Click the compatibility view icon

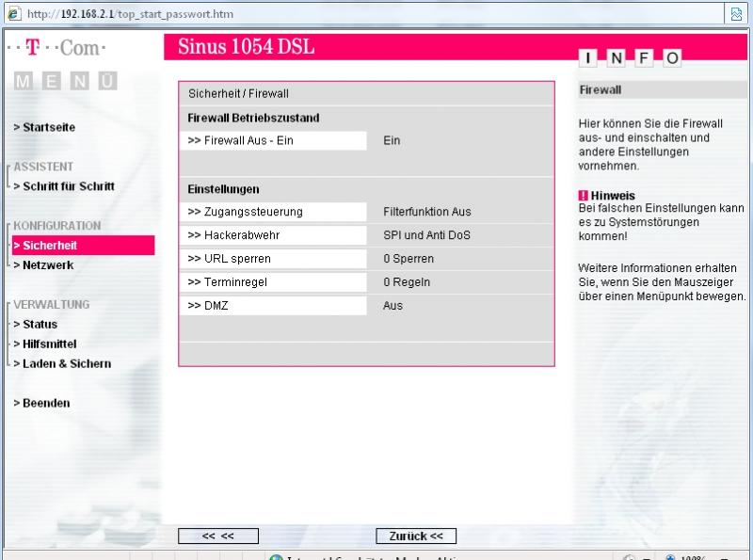tap(736, 14)
